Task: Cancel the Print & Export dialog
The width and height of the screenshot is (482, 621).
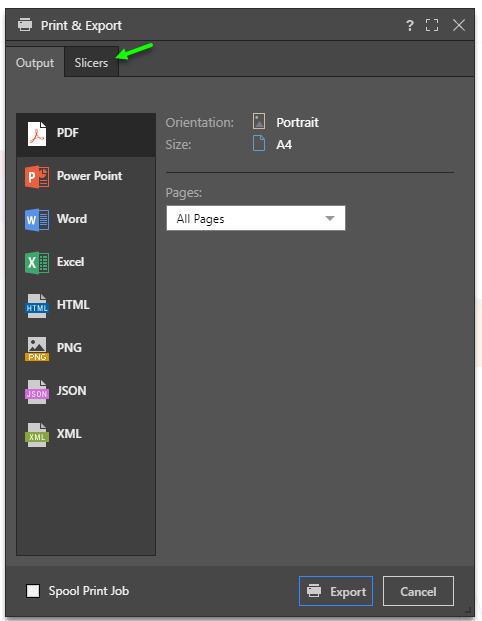Action: coord(418,591)
